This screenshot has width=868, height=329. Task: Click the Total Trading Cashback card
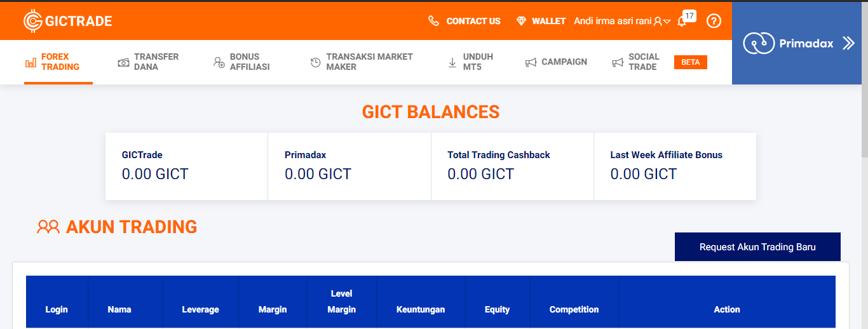click(512, 166)
